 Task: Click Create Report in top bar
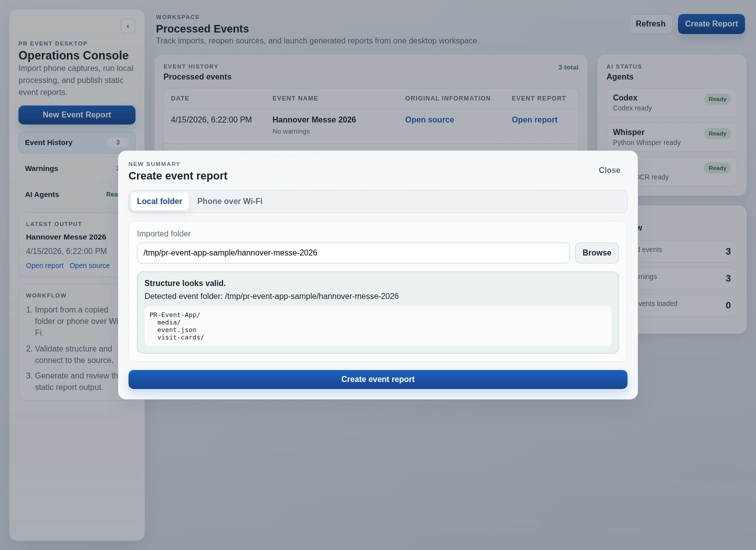tap(711, 24)
